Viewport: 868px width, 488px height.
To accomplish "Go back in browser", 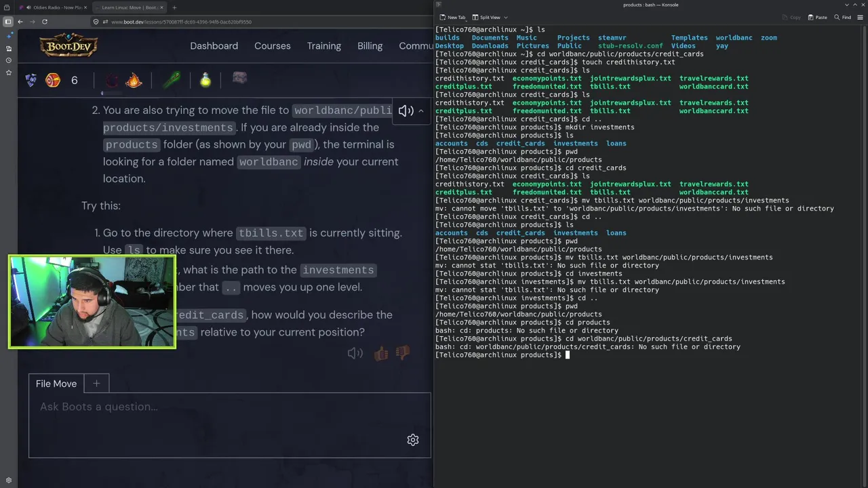I will pyautogui.click(x=20, y=22).
